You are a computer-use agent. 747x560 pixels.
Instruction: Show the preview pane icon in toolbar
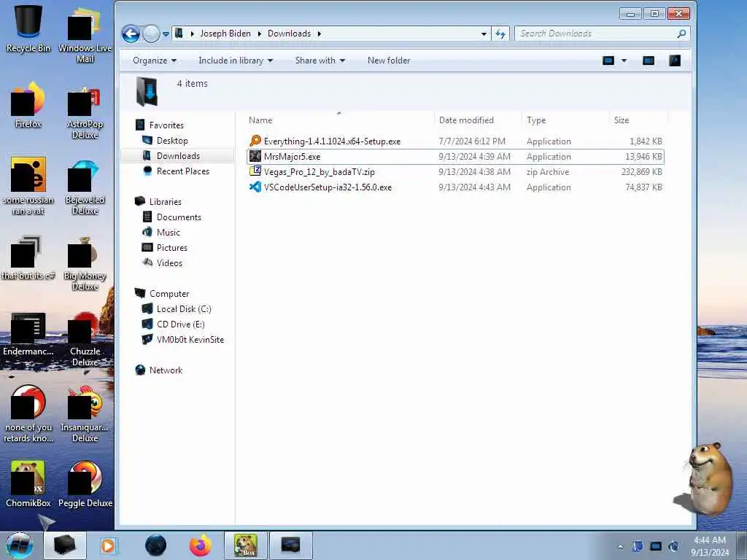pyautogui.click(x=649, y=61)
